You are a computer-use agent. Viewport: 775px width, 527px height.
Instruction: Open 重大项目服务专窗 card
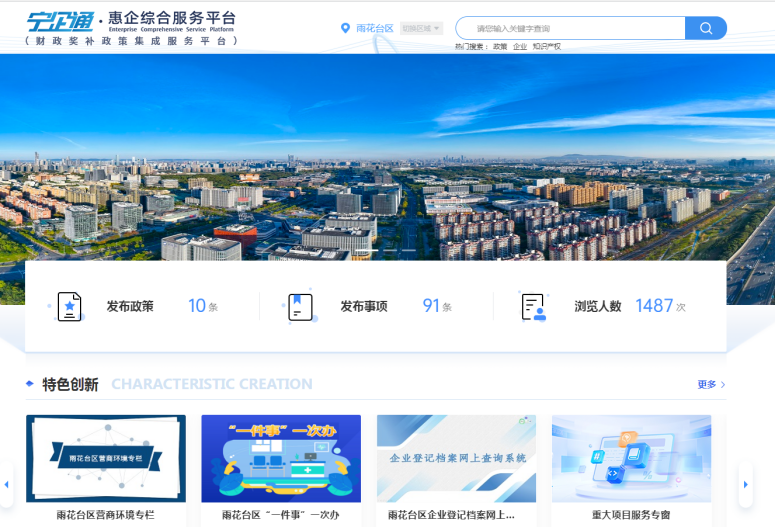click(631, 458)
